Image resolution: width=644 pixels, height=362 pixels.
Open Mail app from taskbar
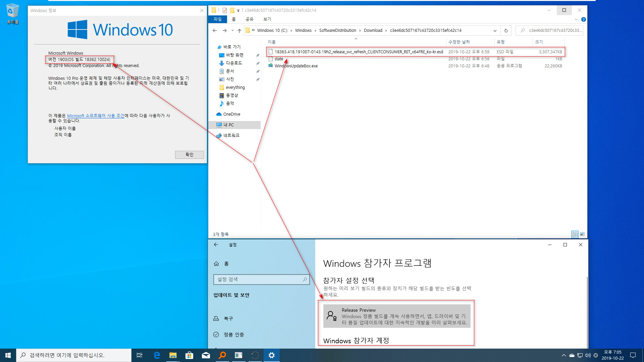pyautogui.click(x=206, y=355)
